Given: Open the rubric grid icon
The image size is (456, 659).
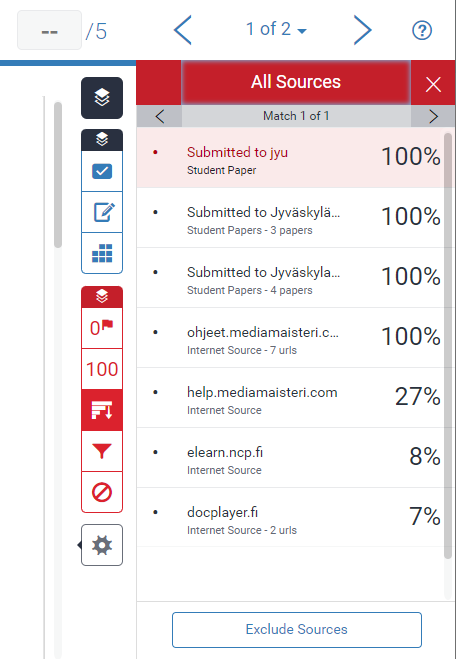Looking at the screenshot, I should coord(102,253).
